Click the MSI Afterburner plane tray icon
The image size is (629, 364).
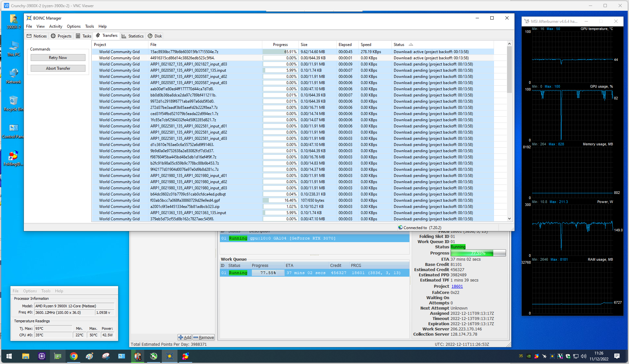pyautogui.click(x=544, y=356)
